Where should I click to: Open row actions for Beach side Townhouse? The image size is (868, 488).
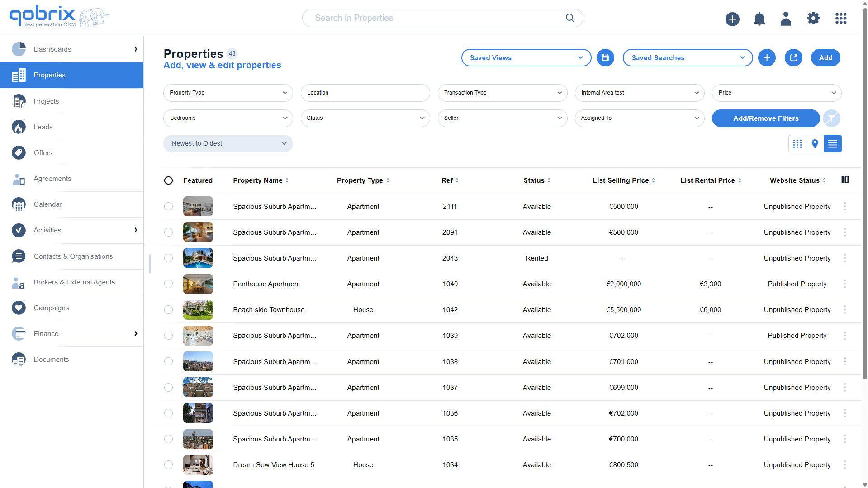845,310
